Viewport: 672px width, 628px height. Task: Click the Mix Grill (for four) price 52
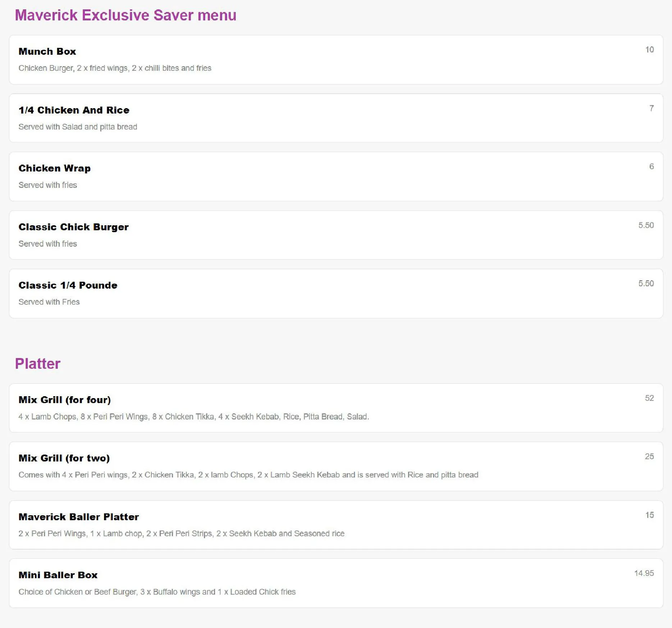[x=649, y=398]
